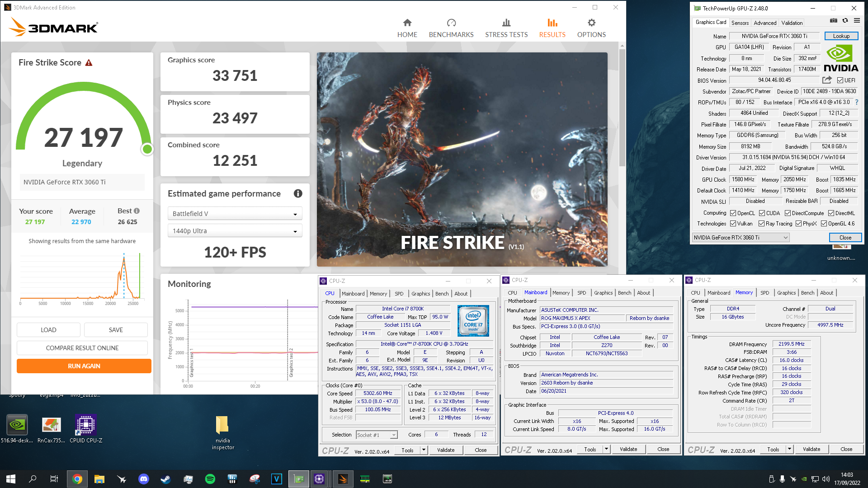Click the RUN AGAIN button

click(84, 366)
